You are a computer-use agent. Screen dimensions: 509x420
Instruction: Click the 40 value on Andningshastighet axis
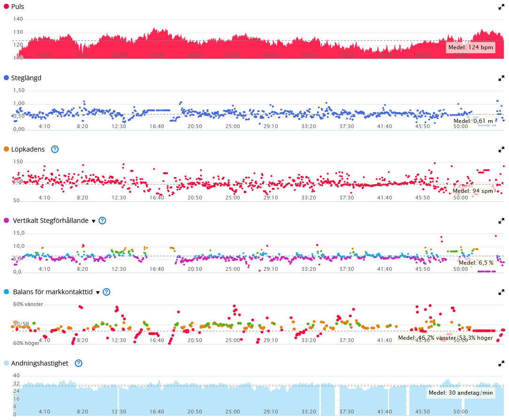(x=16, y=375)
